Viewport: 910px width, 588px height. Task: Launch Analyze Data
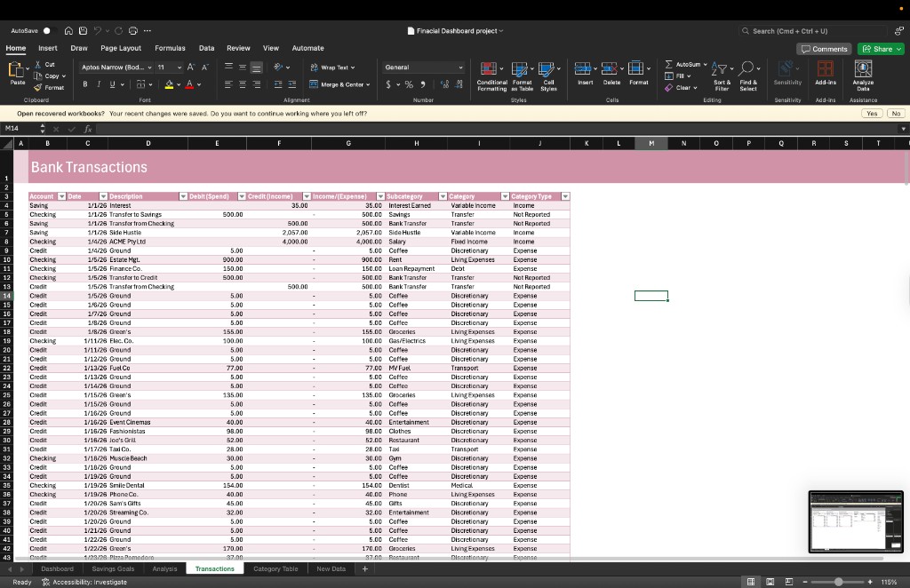click(863, 75)
